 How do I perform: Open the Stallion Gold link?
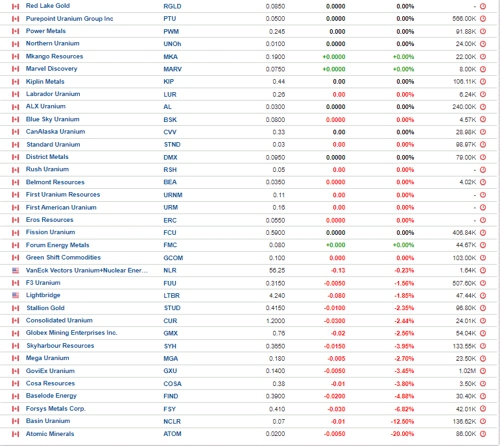point(45,308)
